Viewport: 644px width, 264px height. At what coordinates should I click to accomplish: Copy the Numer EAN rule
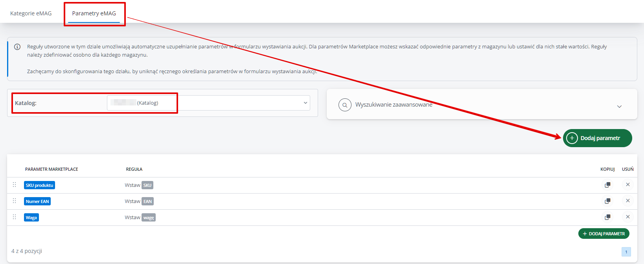coord(607,201)
